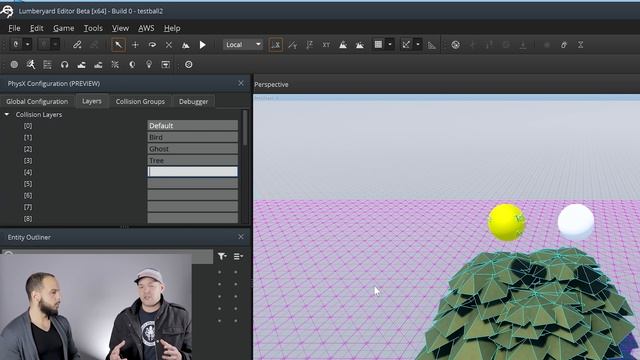The image size is (640, 360).
Task: Start game mode with the Play button
Action: point(202,45)
